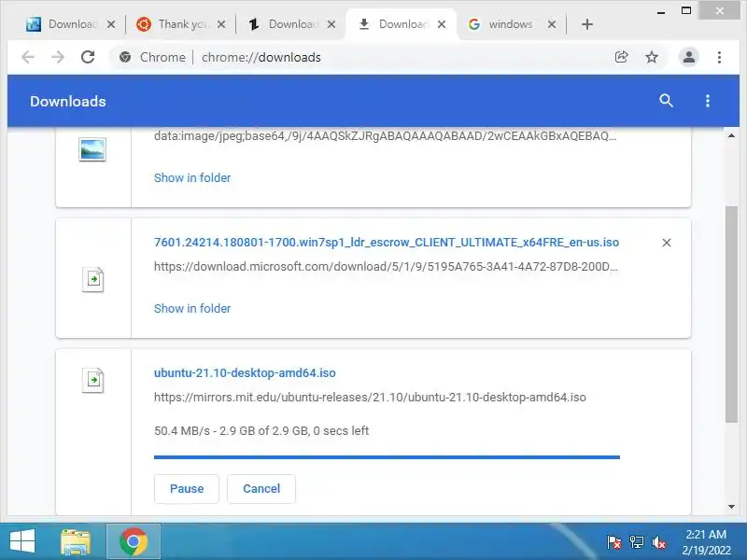Open the Action Center flag icon
The width and height of the screenshot is (747, 560).
coord(613,542)
